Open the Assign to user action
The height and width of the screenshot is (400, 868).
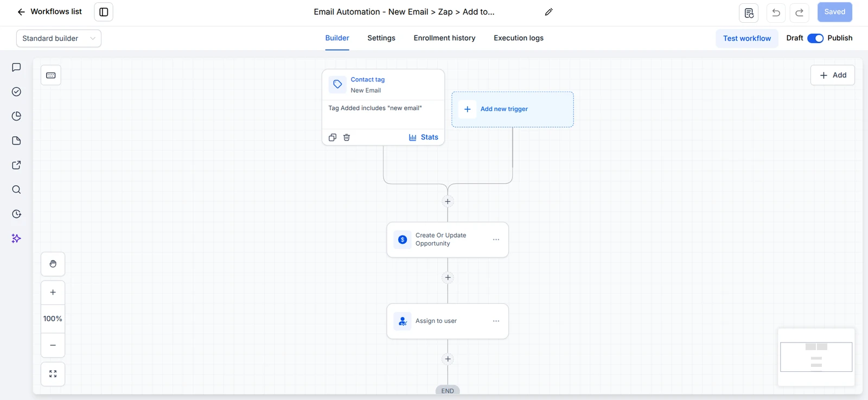pyautogui.click(x=448, y=321)
